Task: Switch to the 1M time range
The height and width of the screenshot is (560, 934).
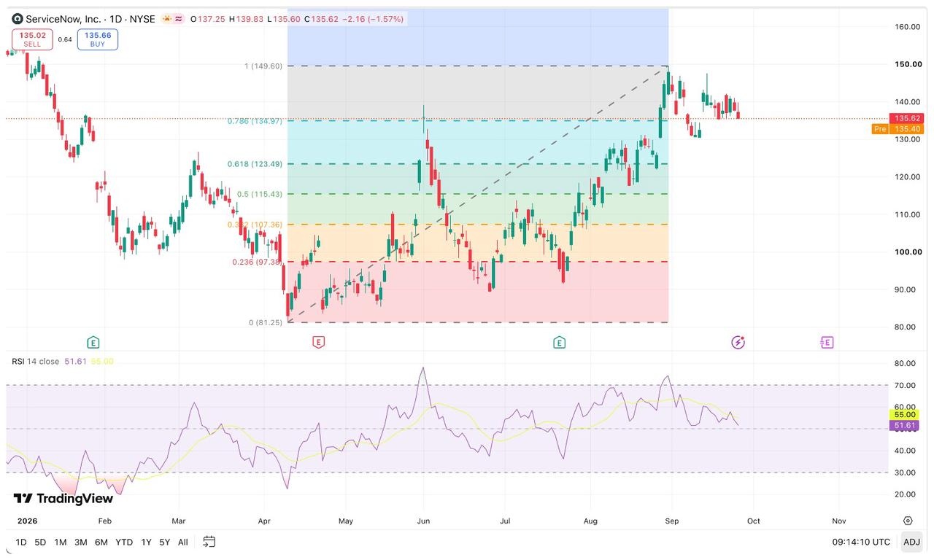Action: pos(60,542)
